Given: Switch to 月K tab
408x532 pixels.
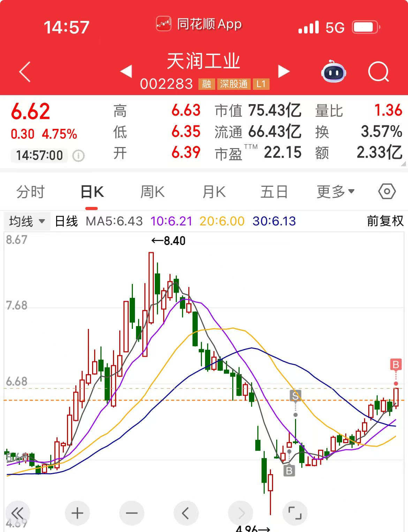Looking at the screenshot, I should [214, 192].
